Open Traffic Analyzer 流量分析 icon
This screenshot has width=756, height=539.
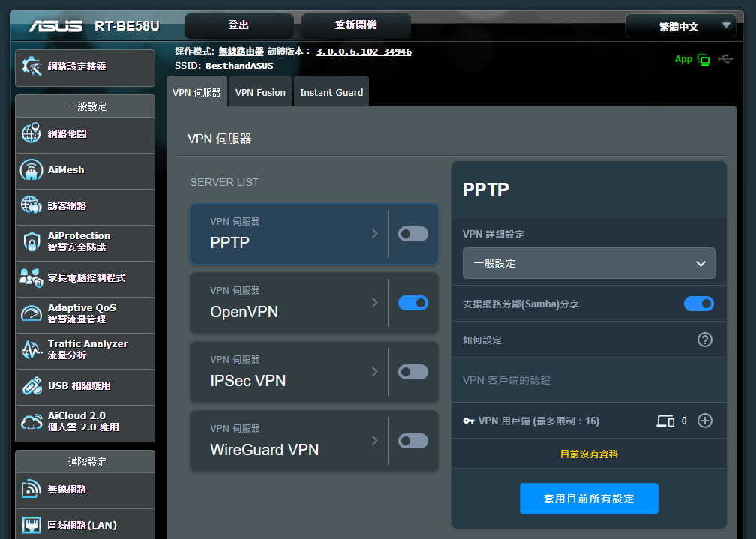click(x=31, y=350)
